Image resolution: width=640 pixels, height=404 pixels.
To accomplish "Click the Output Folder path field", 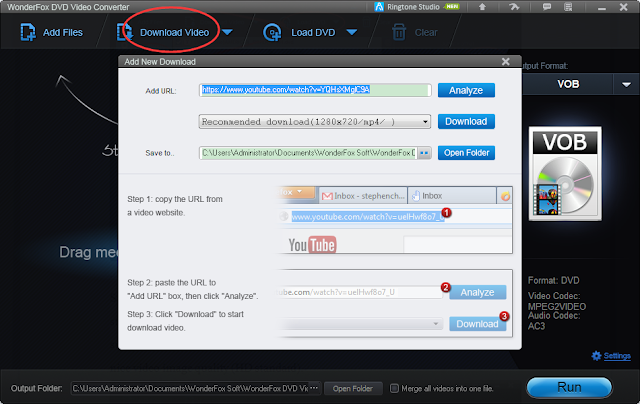I will click(190, 388).
